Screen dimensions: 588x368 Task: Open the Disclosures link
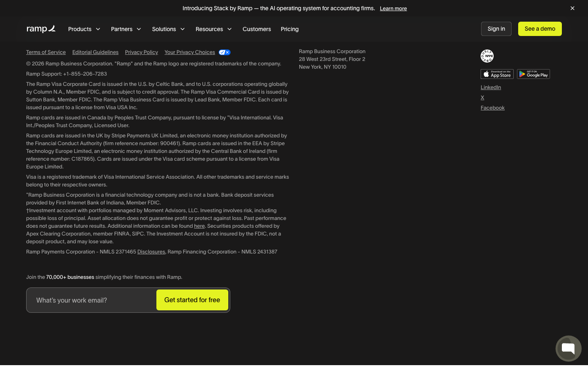[151, 252]
